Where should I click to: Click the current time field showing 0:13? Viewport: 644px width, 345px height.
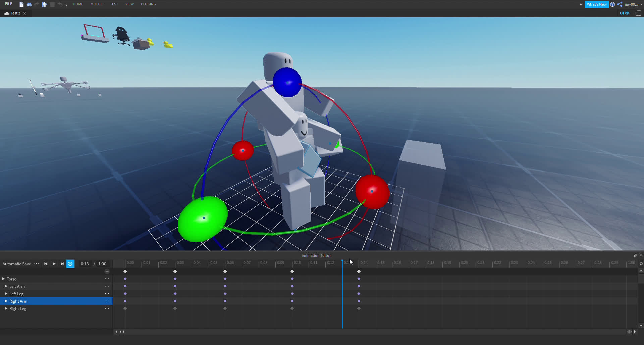pos(85,264)
